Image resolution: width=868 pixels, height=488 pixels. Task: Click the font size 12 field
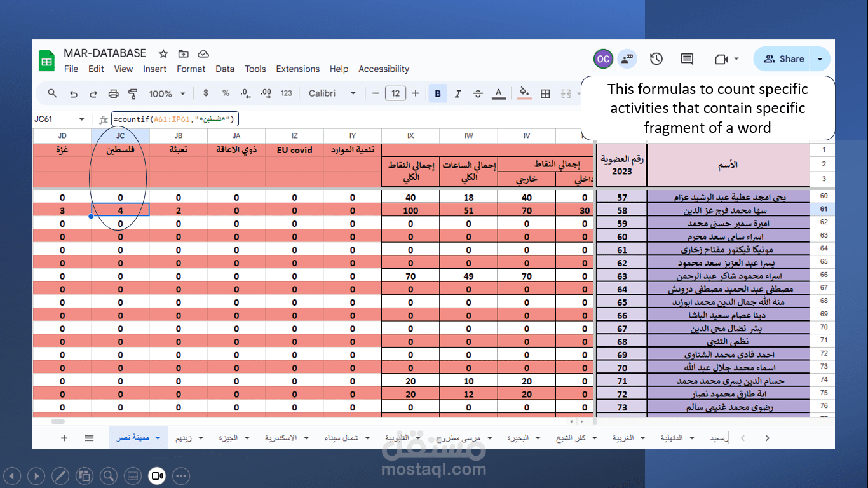[395, 93]
